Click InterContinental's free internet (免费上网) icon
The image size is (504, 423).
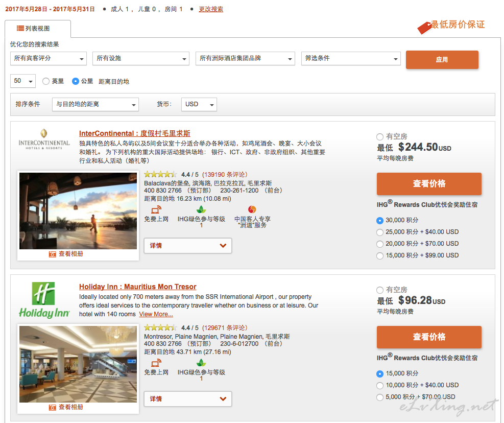(x=156, y=209)
